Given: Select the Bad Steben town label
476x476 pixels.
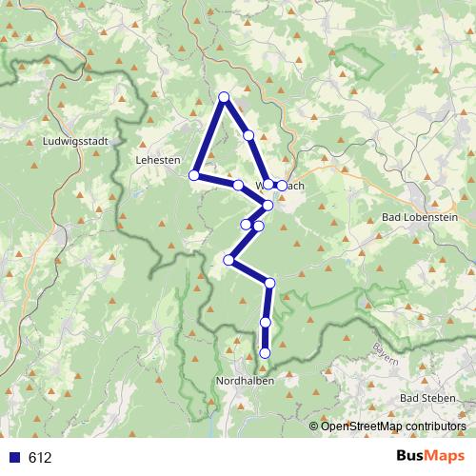Looking at the screenshot, I should (x=427, y=398).
